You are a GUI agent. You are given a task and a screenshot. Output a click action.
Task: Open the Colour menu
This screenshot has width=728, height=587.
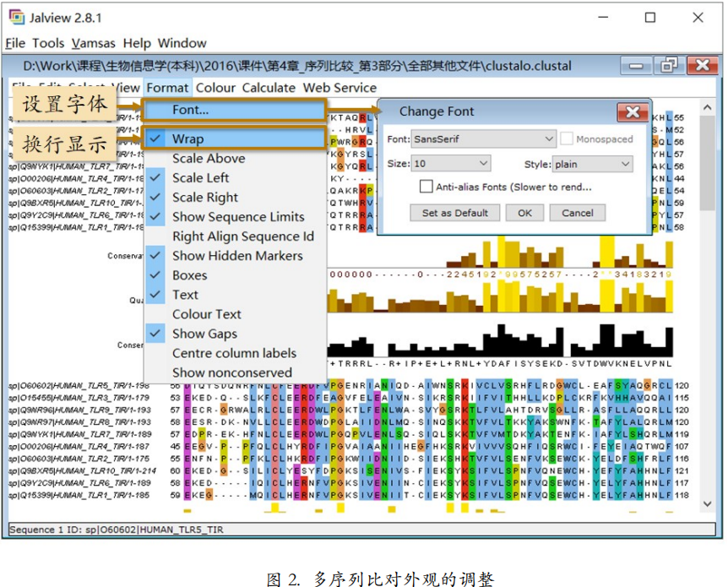pos(216,88)
